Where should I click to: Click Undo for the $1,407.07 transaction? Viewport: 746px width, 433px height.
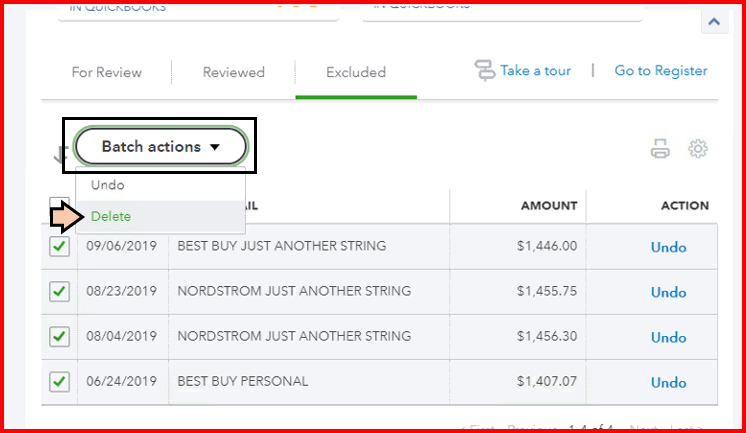pyautogui.click(x=669, y=382)
